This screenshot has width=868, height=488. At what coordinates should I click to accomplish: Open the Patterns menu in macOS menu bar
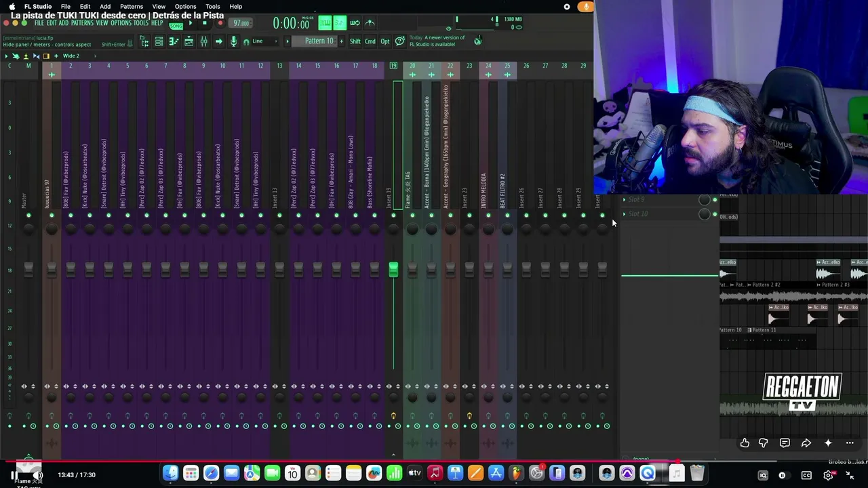pyautogui.click(x=132, y=7)
